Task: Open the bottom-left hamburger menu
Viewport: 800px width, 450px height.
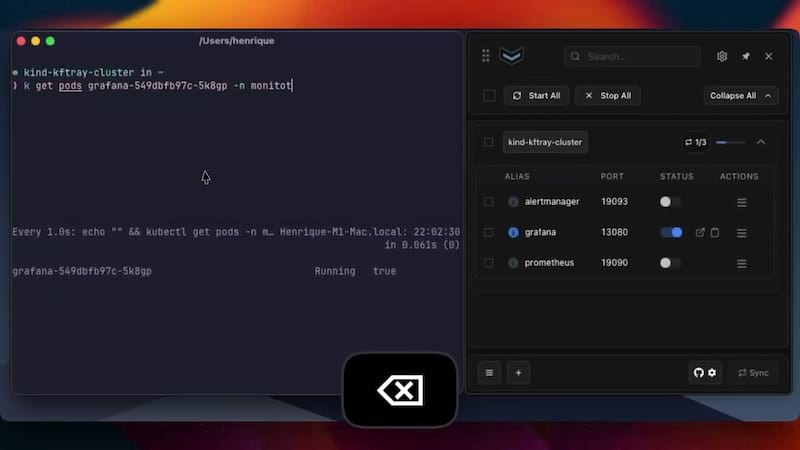Action: pos(489,373)
